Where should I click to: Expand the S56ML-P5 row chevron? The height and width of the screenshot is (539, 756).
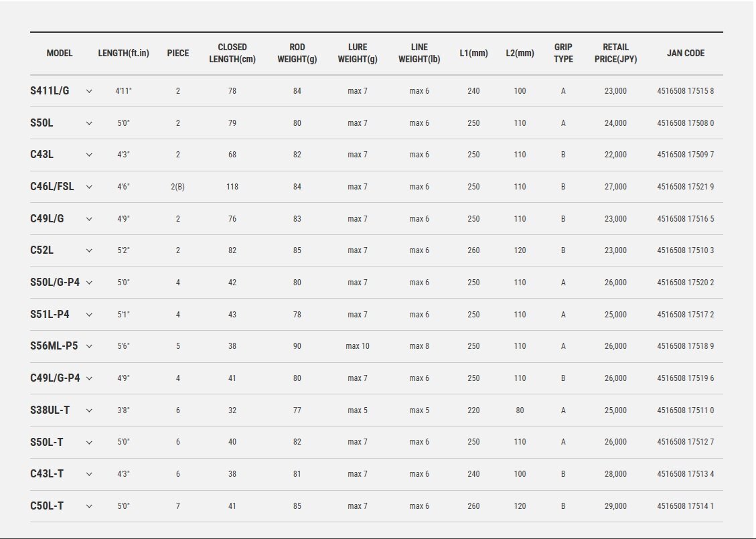coord(89,346)
